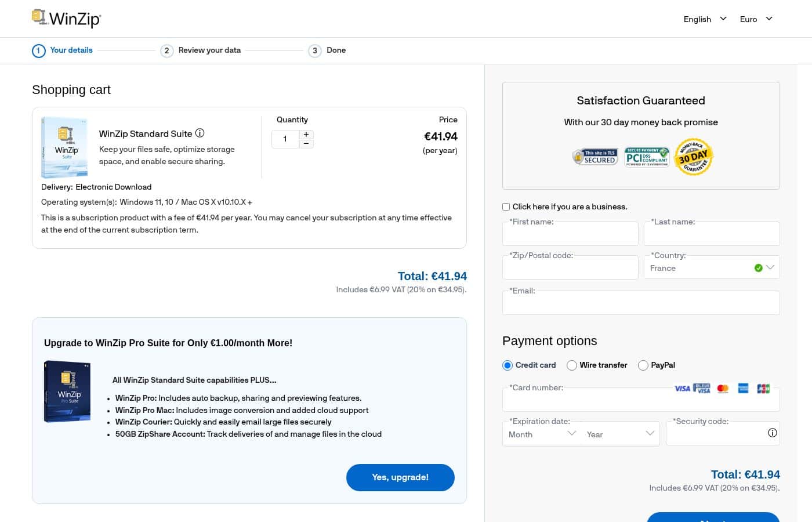The image size is (812, 522).
Task: Open WinZip Standard Suite info icon
Action: click(x=200, y=133)
